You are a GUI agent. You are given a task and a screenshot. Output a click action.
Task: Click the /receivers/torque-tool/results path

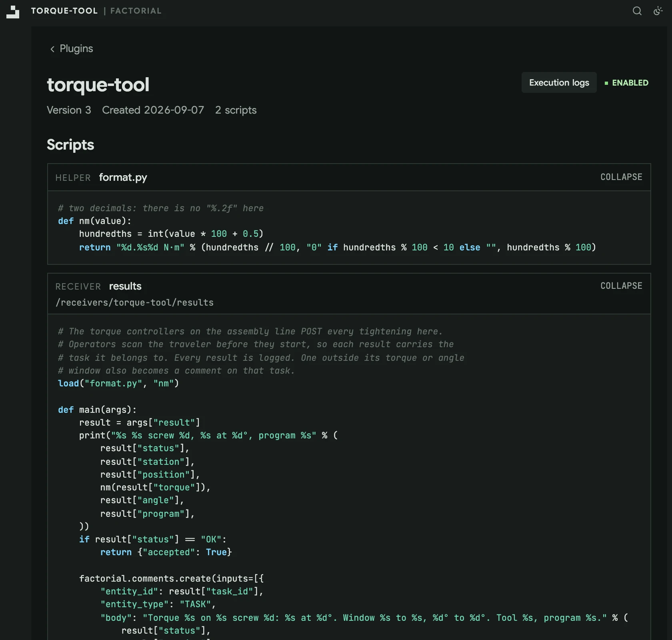(x=134, y=302)
